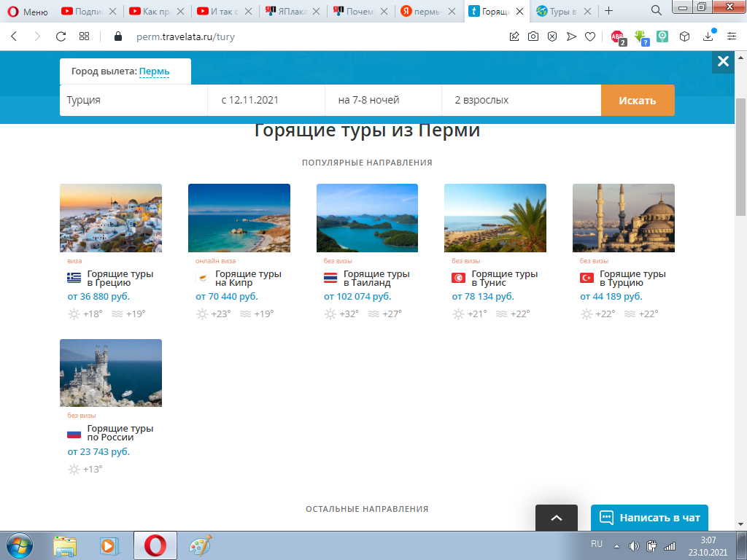Screen dimensions: 747x560
Task: Click the price от 23 743 руб.
Action: [x=98, y=451]
